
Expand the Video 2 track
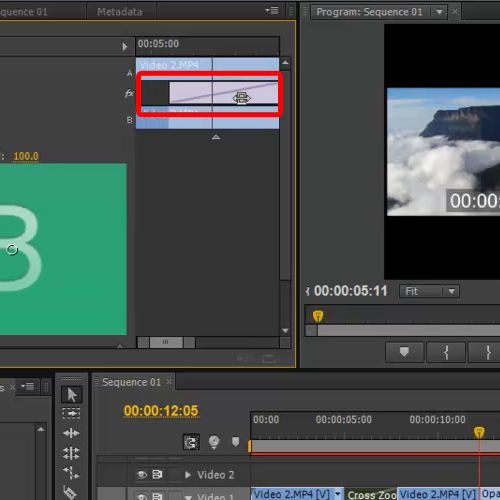[188, 475]
